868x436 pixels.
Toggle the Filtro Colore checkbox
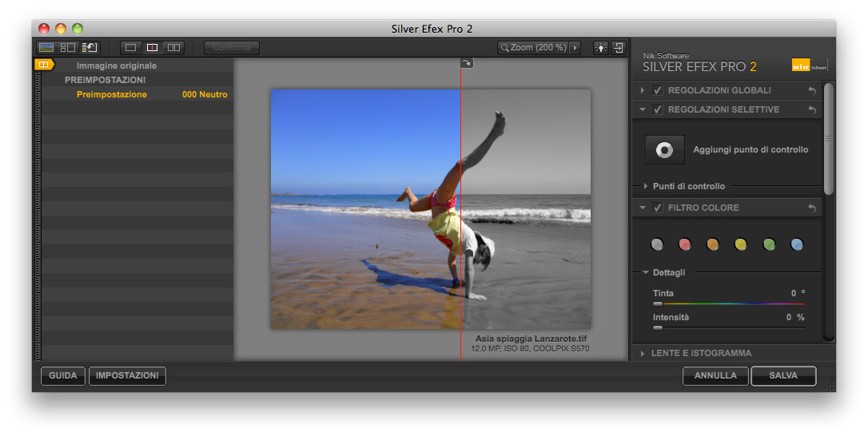(x=658, y=208)
